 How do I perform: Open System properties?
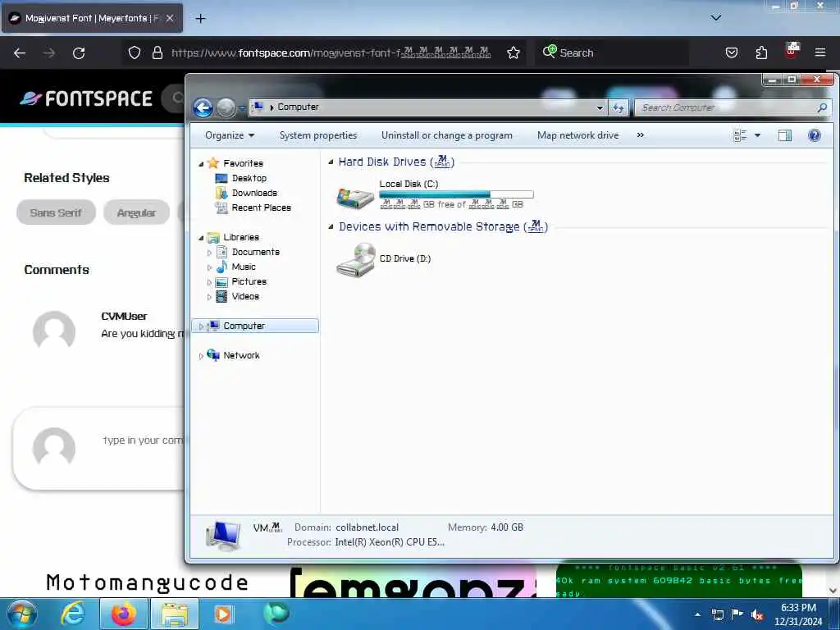click(x=318, y=135)
